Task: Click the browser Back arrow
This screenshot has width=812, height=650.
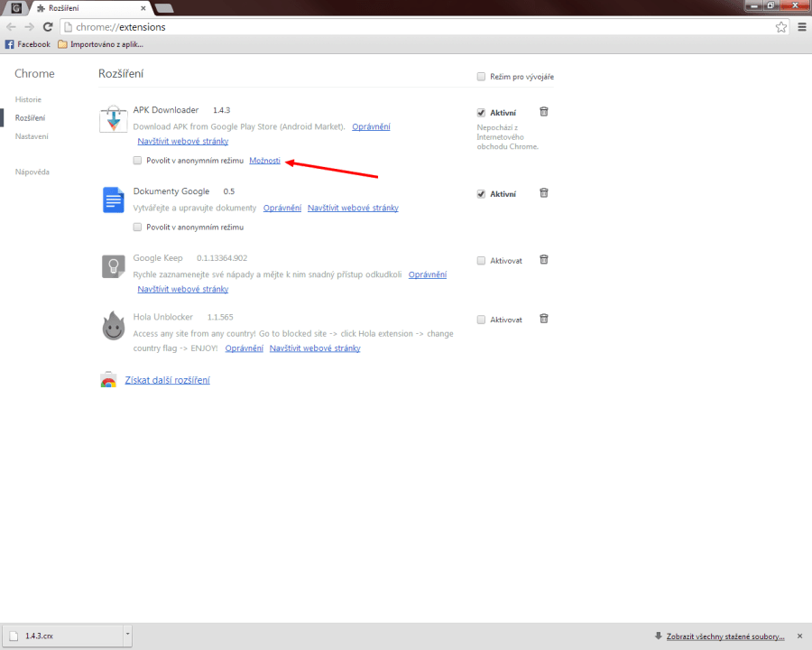Action: pos(11,27)
